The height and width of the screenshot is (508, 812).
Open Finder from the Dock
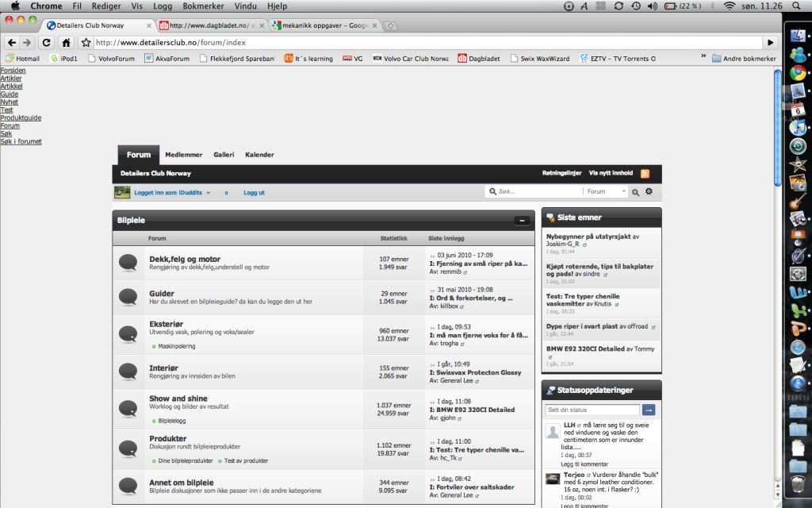tap(798, 35)
